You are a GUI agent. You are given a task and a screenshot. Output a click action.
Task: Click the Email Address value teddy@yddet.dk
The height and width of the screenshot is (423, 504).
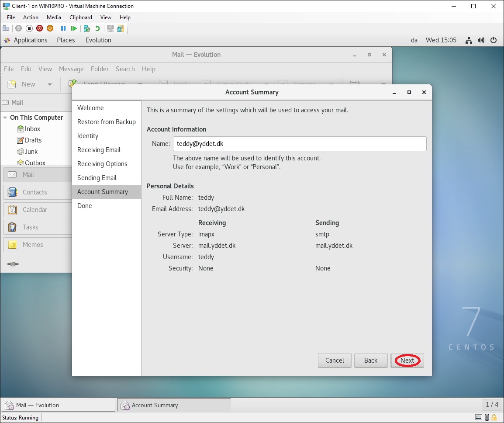pyautogui.click(x=221, y=209)
